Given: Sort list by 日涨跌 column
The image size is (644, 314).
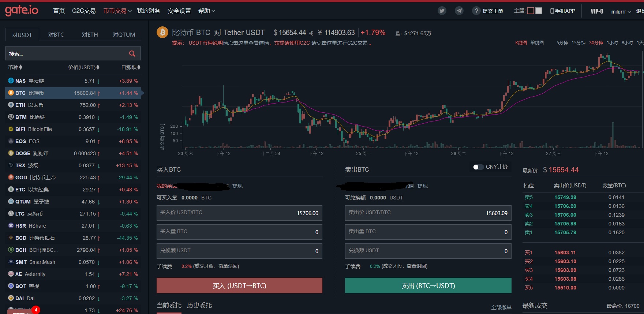Looking at the screenshot, I should [x=131, y=67].
